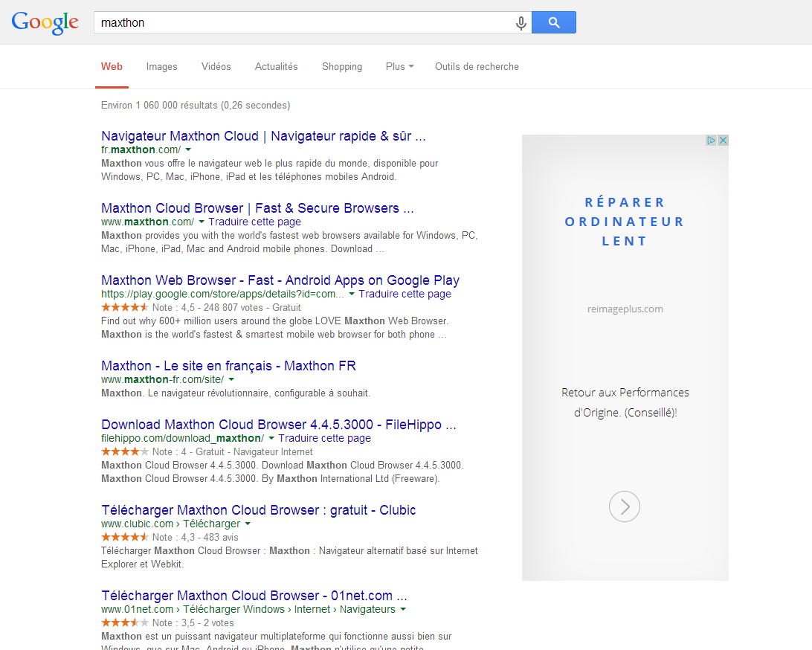
Task: Expand dropdown arrow next to filehippo.com URL
Action: (271, 438)
